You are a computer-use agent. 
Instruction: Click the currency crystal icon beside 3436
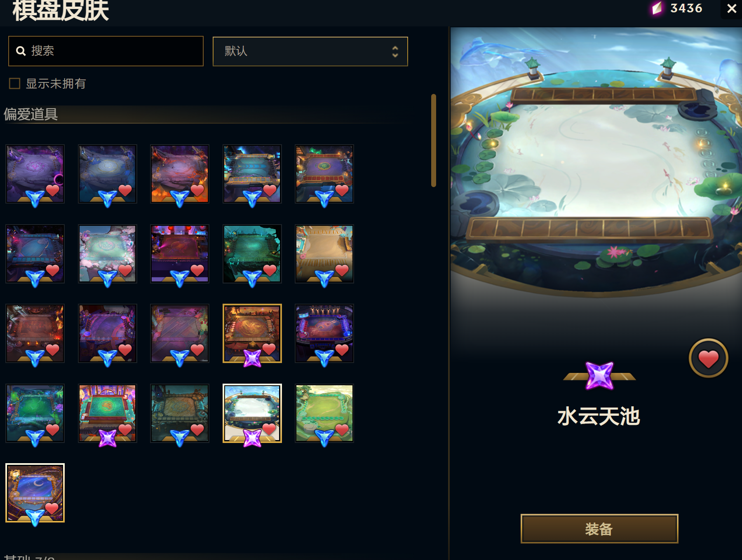pos(657,8)
